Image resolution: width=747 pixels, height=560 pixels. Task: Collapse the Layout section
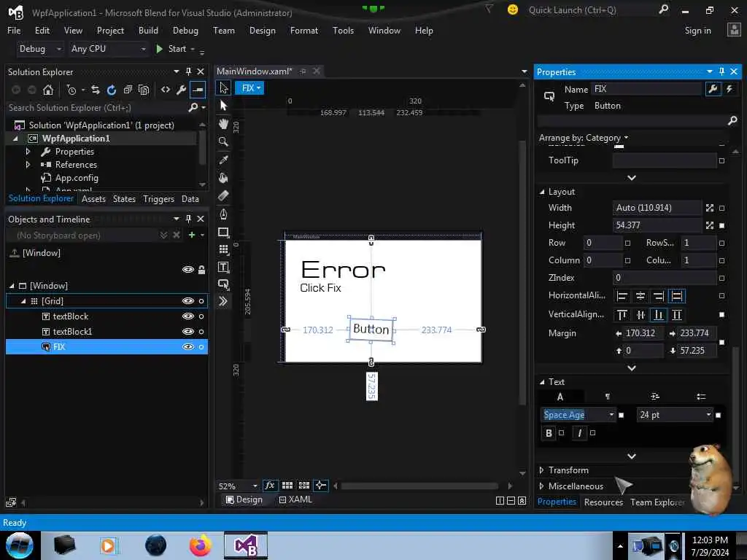[542, 192]
